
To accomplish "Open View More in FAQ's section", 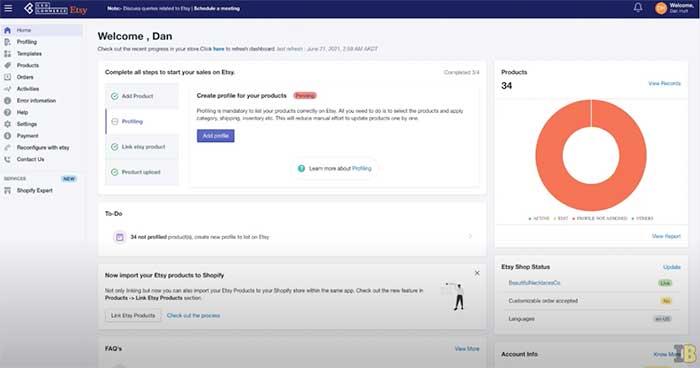I will [x=467, y=349].
